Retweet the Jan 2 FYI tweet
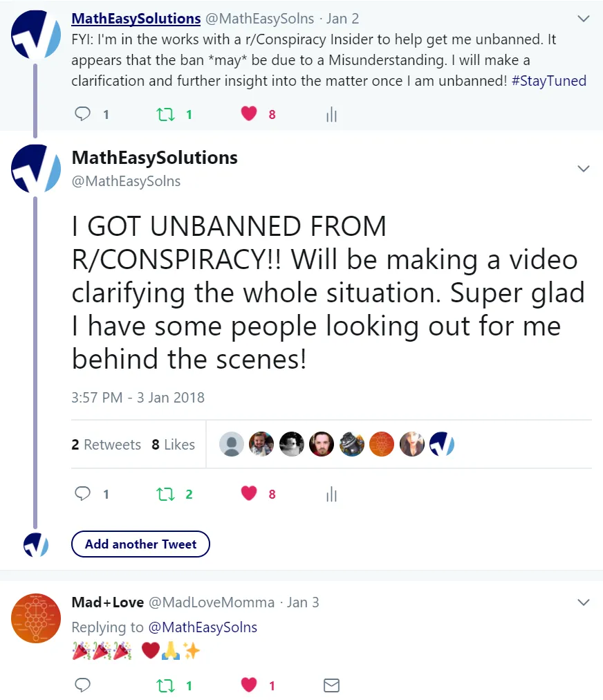Viewport: 603px width, 700px height. coord(165,115)
